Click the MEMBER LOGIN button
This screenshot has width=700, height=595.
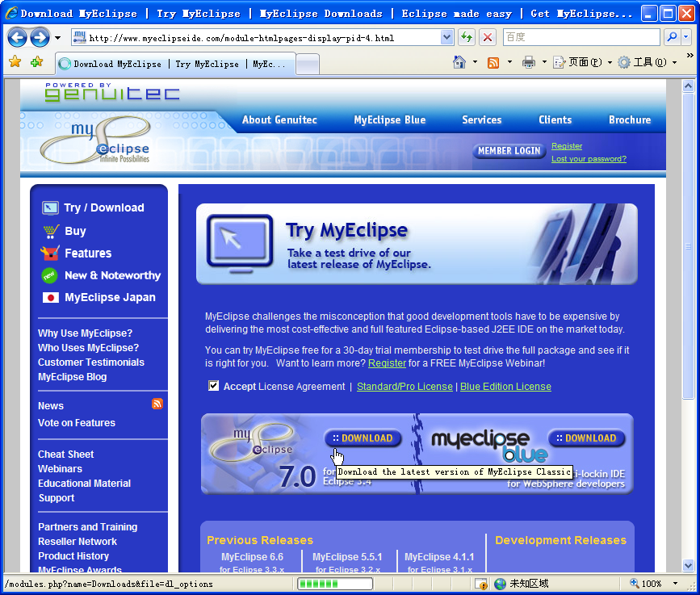point(509,151)
